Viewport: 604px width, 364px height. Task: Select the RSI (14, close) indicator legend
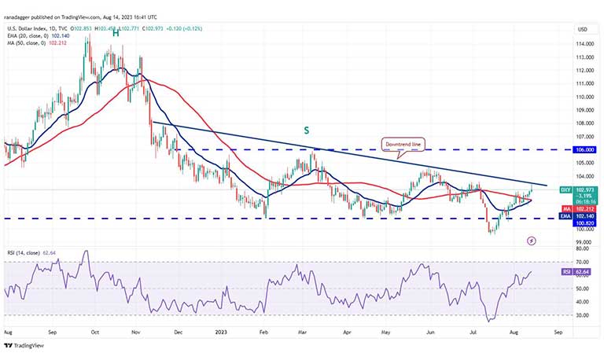(x=24, y=253)
